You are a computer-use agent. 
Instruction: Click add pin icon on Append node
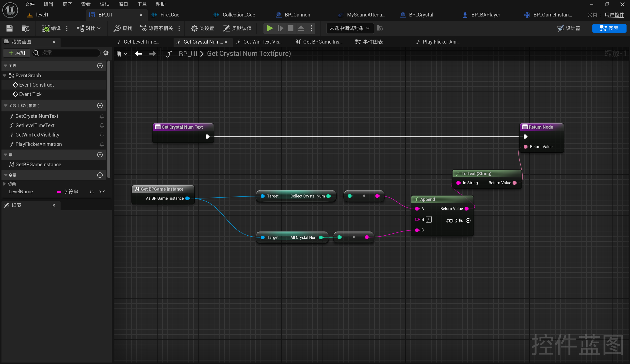coord(468,220)
